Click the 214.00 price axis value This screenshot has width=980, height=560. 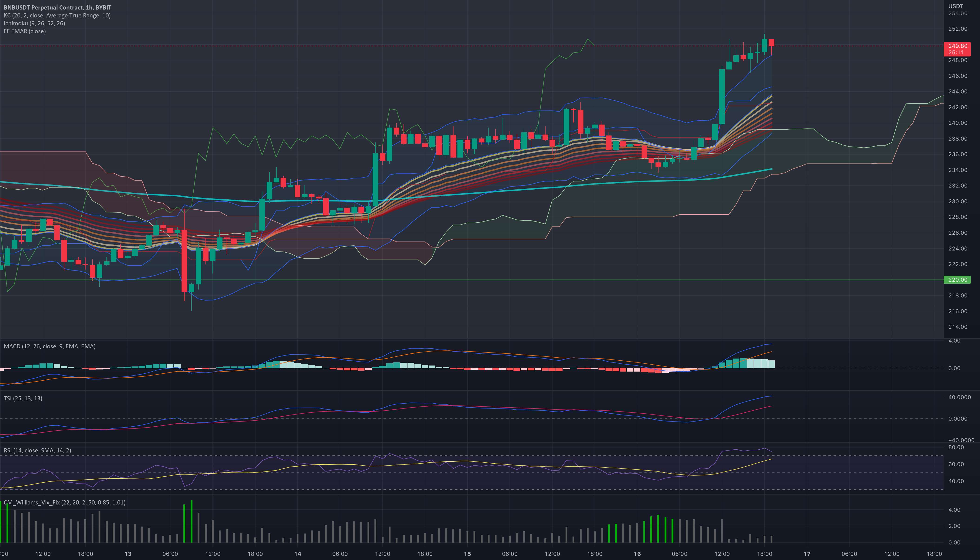click(958, 327)
